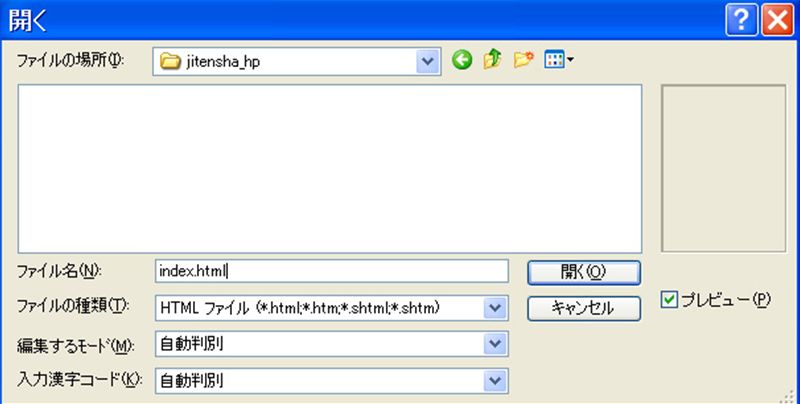Image resolution: width=800 pixels, height=404 pixels.
Task: Close the 開く dialog
Action: [x=778, y=21]
